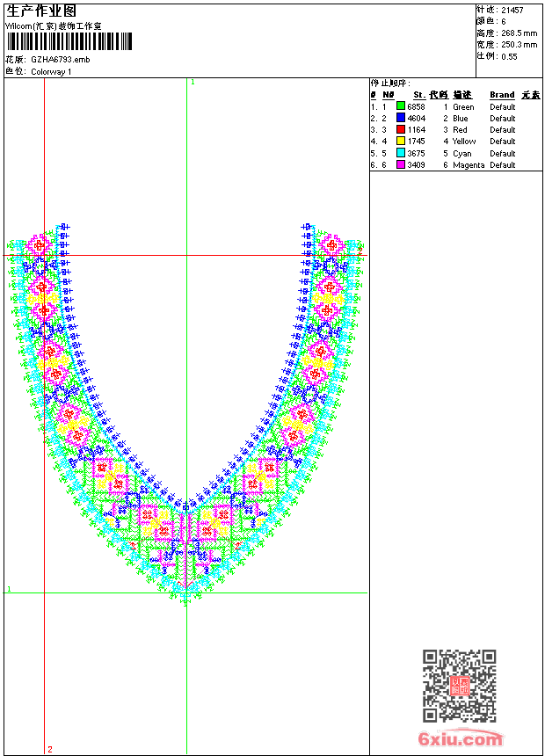The width and height of the screenshot is (545, 756).
Task: Select the Magenta description text in row 6
Action: tap(469, 165)
